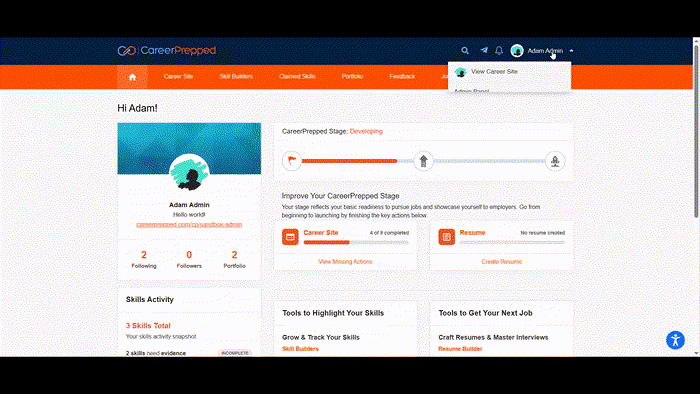Click the developing arrow stage icon
This screenshot has height=394, width=700.
point(424,161)
